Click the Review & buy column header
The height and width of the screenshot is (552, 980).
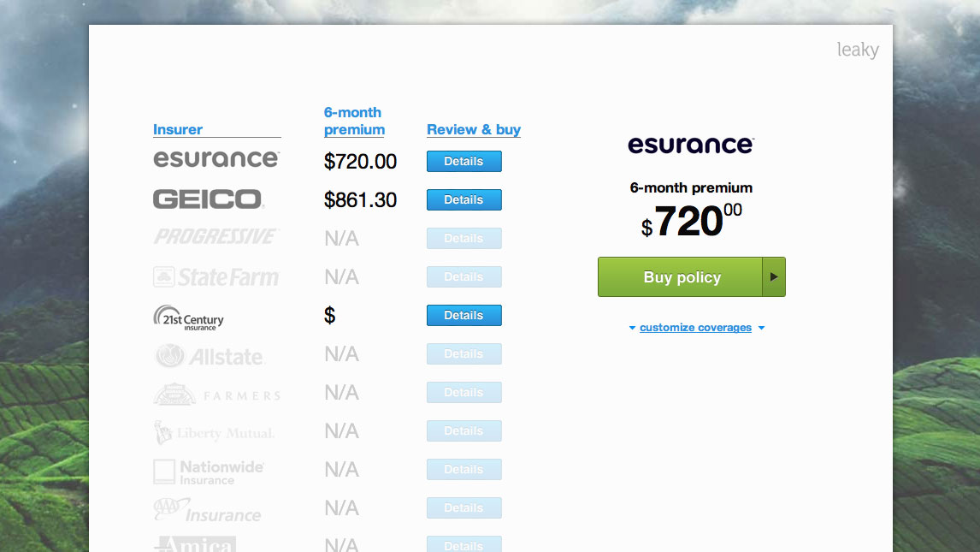[474, 130]
